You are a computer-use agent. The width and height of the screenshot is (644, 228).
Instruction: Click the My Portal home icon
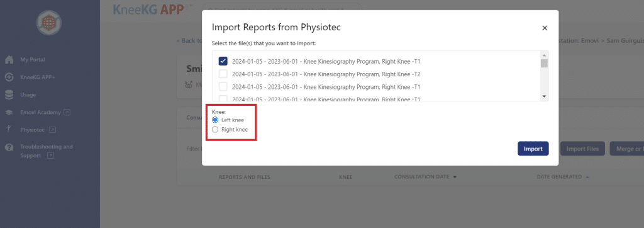pyautogui.click(x=9, y=60)
